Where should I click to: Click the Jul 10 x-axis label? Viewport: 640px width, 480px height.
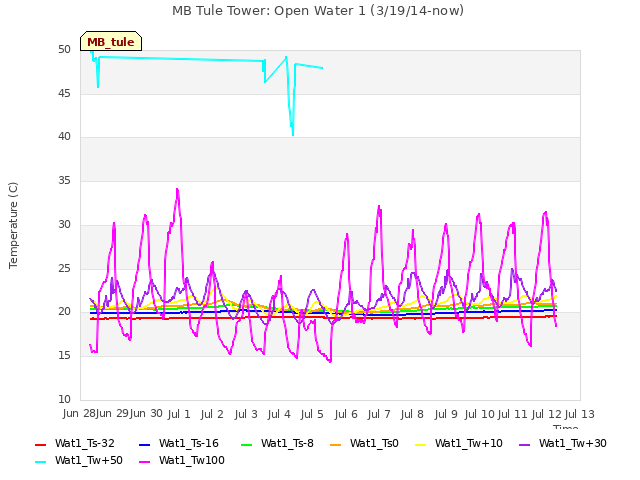tap(480, 414)
